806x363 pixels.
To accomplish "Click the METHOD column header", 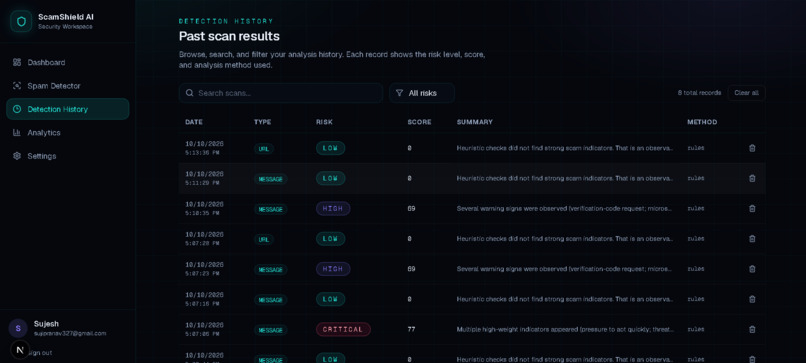I will (702, 122).
